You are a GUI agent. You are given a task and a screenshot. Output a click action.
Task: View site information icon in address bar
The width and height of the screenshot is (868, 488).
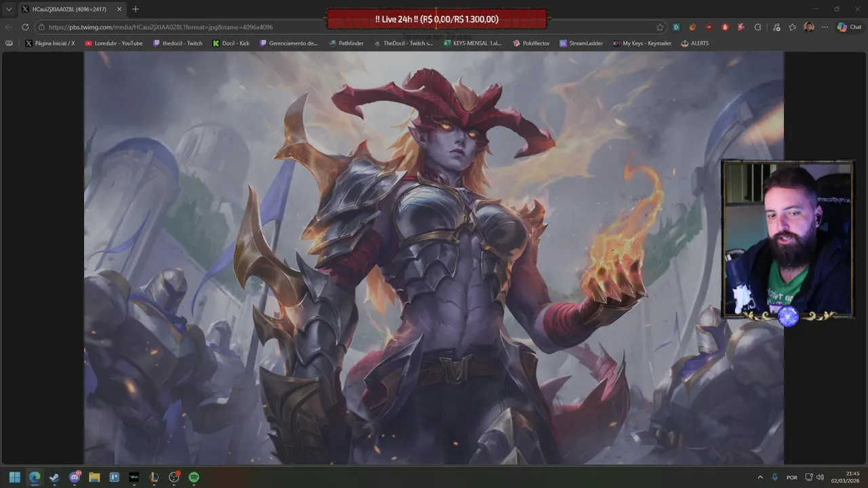41,27
